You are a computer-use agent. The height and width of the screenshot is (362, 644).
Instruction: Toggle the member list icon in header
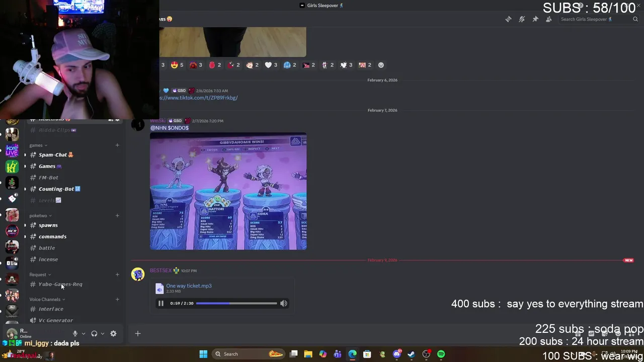pos(549,19)
